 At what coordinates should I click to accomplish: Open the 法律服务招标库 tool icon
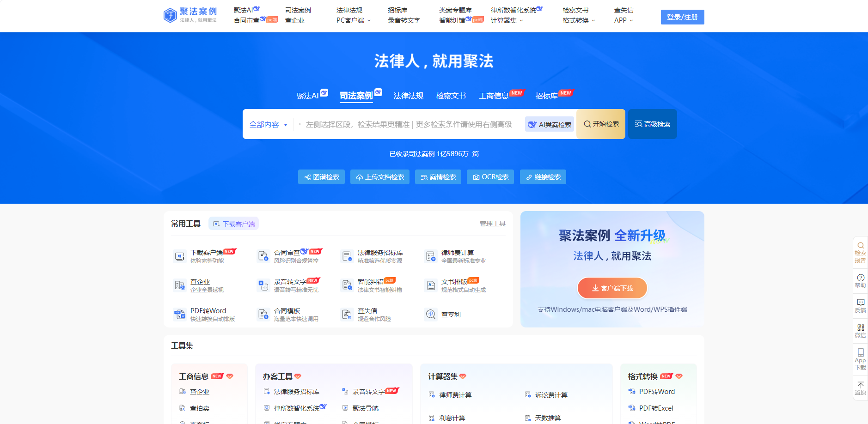347,256
